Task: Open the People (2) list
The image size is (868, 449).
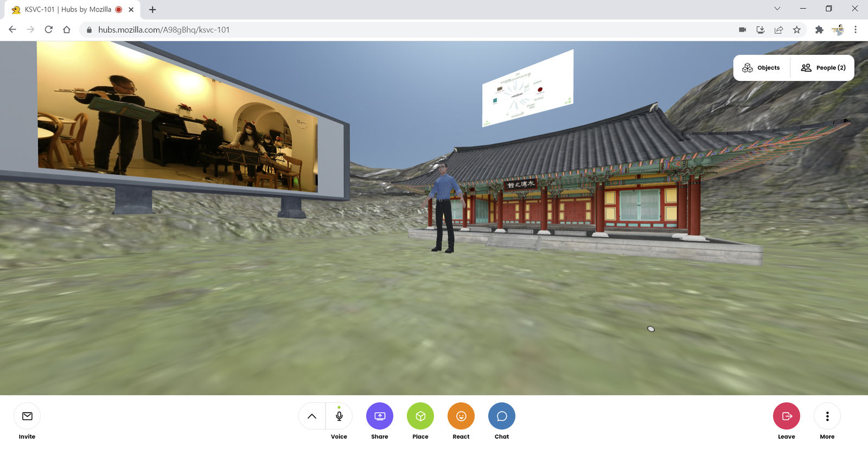Action: [x=823, y=68]
